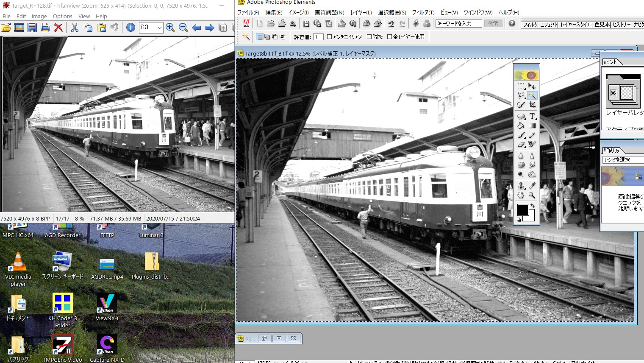Open the レシピを選択 recipe dropdown
The width and height of the screenshot is (644, 363).
pyautogui.click(x=623, y=160)
